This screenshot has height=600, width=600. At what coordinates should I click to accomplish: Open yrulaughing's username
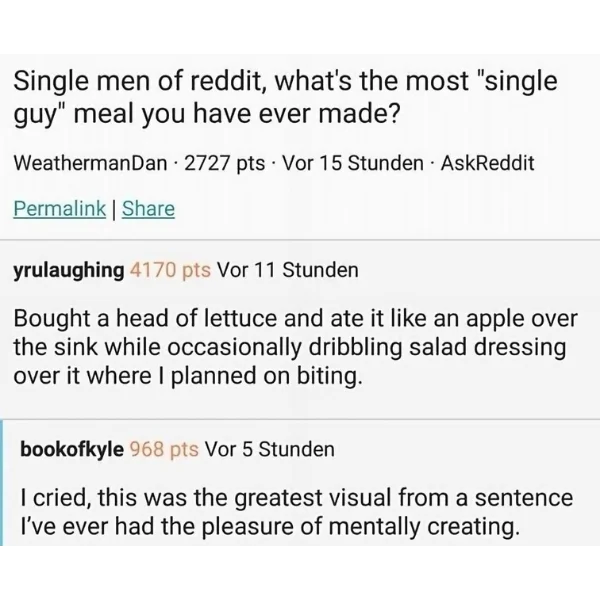68,271
